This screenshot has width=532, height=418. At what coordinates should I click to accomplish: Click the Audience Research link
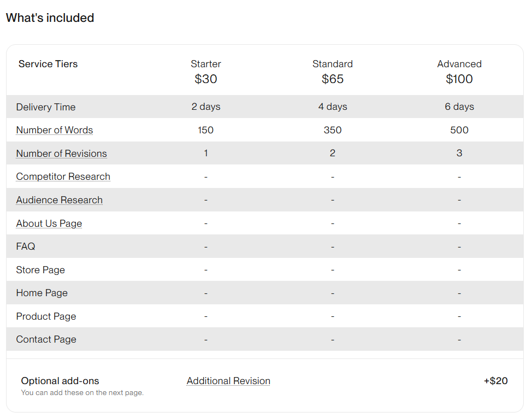(60, 200)
